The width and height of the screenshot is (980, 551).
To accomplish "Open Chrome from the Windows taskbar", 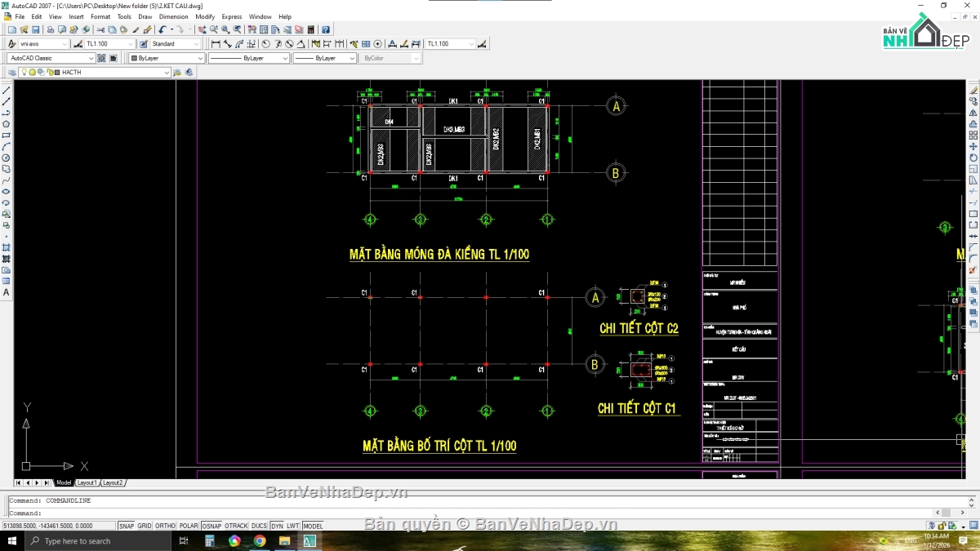I will coord(260,540).
